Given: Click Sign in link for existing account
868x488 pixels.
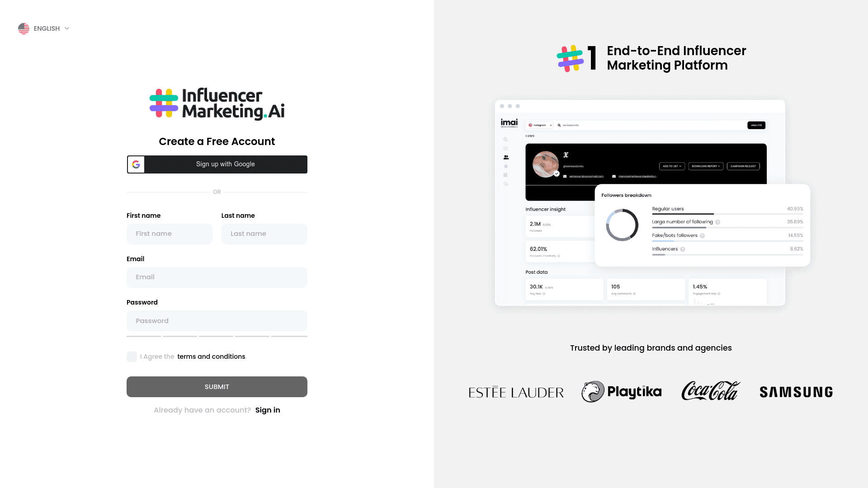Looking at the screenshot, I should [267, 410].
